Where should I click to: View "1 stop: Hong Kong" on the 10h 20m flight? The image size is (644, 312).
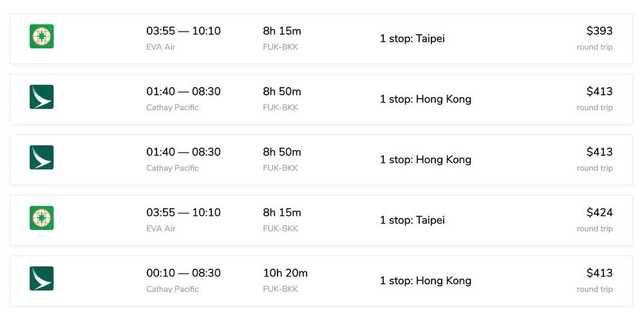425,281
